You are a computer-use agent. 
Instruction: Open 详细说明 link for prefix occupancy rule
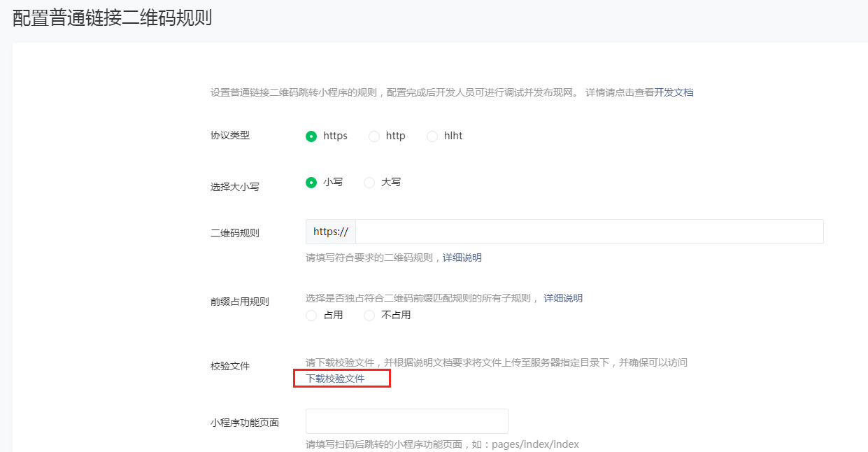point(563,298)
